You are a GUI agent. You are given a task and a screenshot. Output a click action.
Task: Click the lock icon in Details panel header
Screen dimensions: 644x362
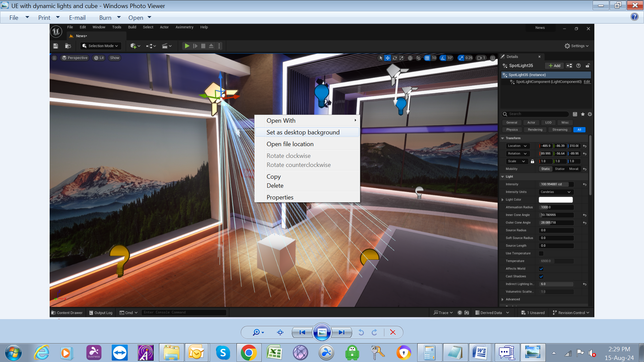588,66
